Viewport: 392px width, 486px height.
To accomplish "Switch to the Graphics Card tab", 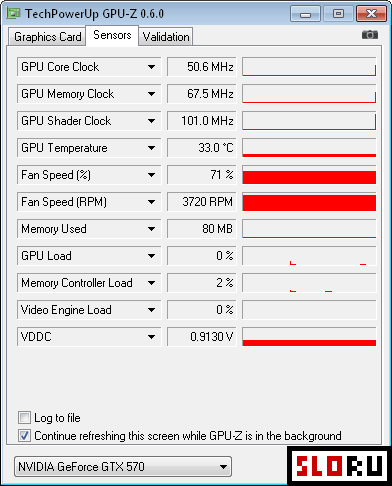I will tap(47, 36).
